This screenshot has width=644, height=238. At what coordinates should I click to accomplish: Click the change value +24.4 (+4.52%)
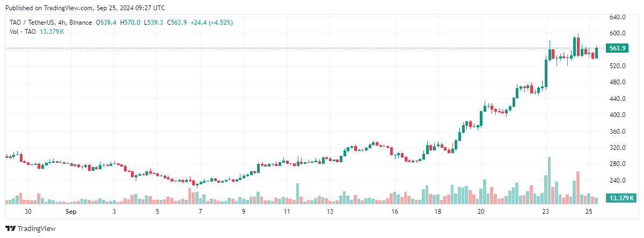[211, 23]
